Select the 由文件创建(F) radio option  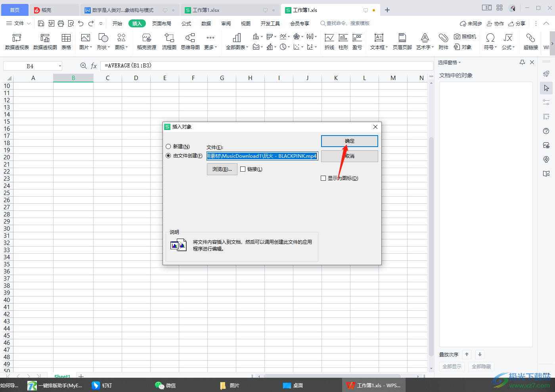184,156
